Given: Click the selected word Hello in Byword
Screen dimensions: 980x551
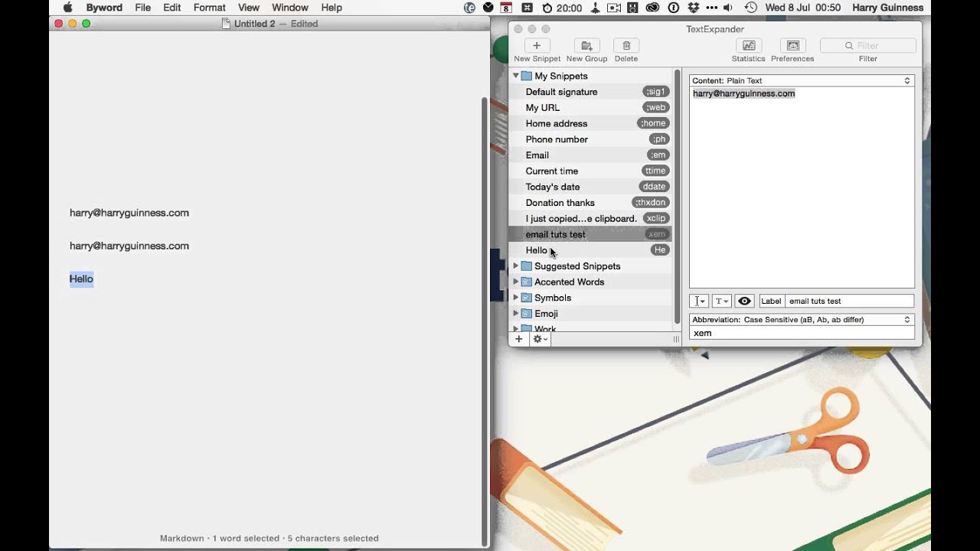Looking at the screenshot, I should (81, 279).
